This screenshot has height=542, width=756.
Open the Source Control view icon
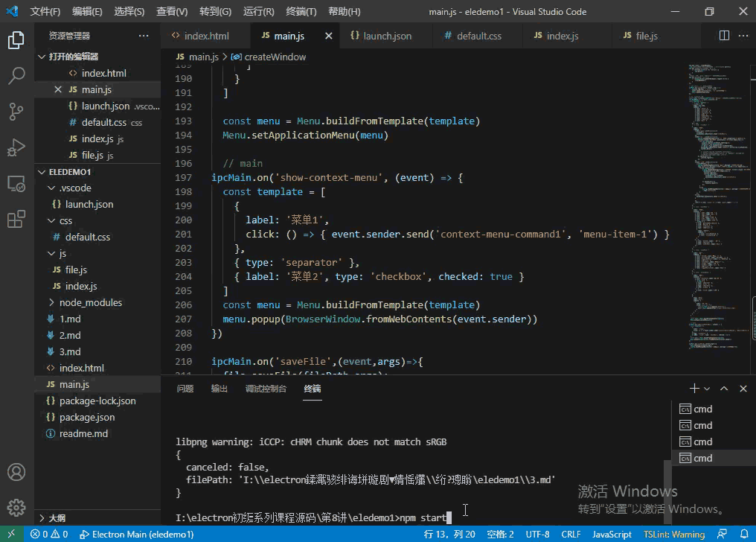point(16,112)
